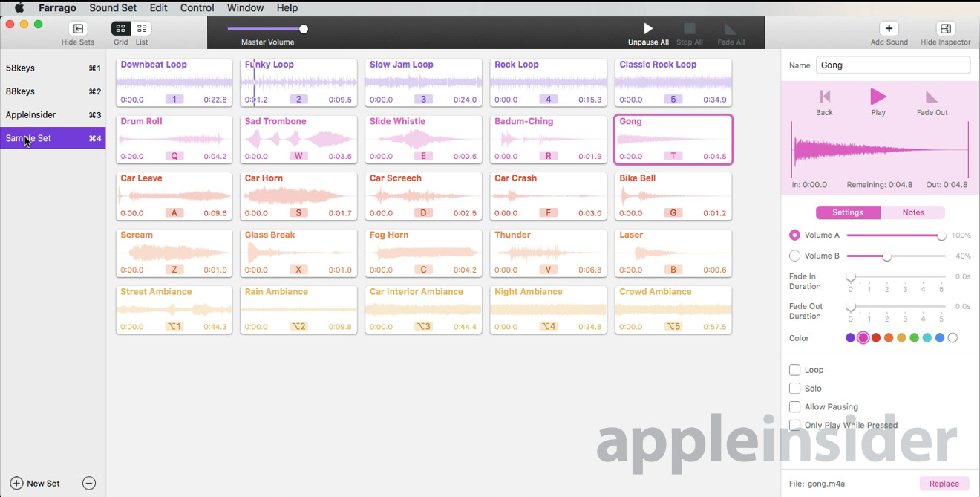Click the Hide Sets sidebar icon
Screen dimensions: 980x497
click(x=78, y=28)
